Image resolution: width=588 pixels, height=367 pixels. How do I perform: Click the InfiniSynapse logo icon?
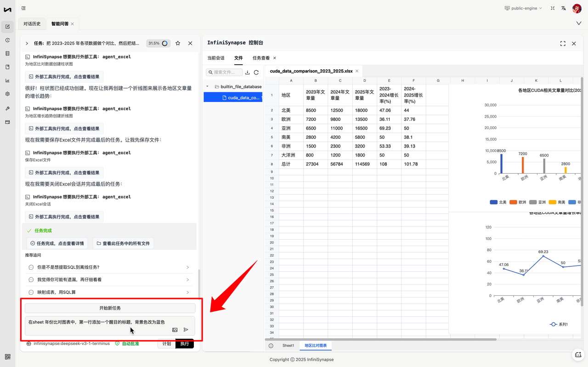pyautogui.click(x=7, y=9)
